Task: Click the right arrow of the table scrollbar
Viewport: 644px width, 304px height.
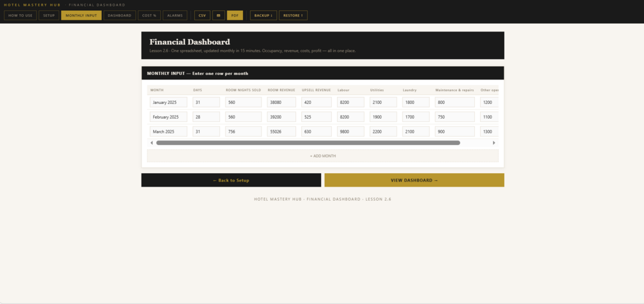Action: tap(493, 142)
